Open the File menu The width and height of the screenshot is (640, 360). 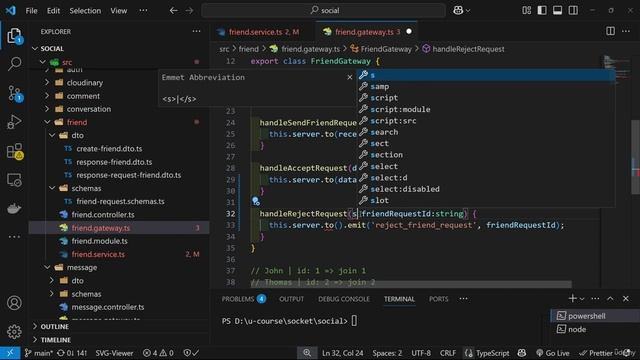[31, 11]
